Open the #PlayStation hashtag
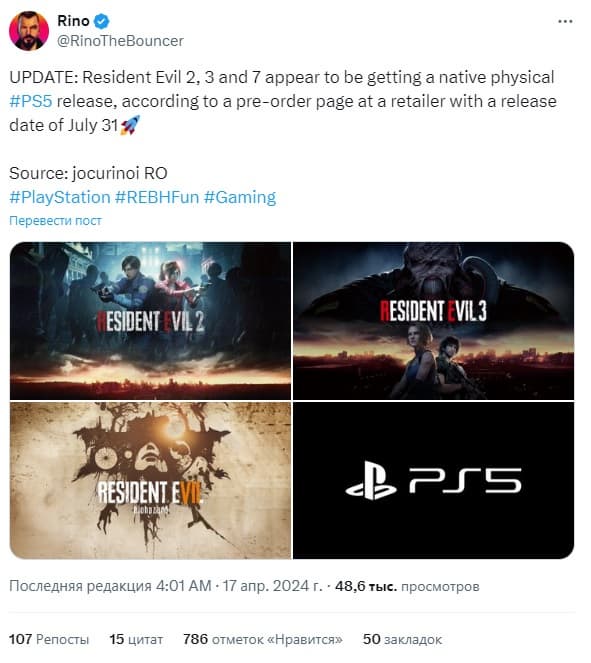The width and height of the screenshot is (591, 663). pyautogui.click(x=60, y=197)
